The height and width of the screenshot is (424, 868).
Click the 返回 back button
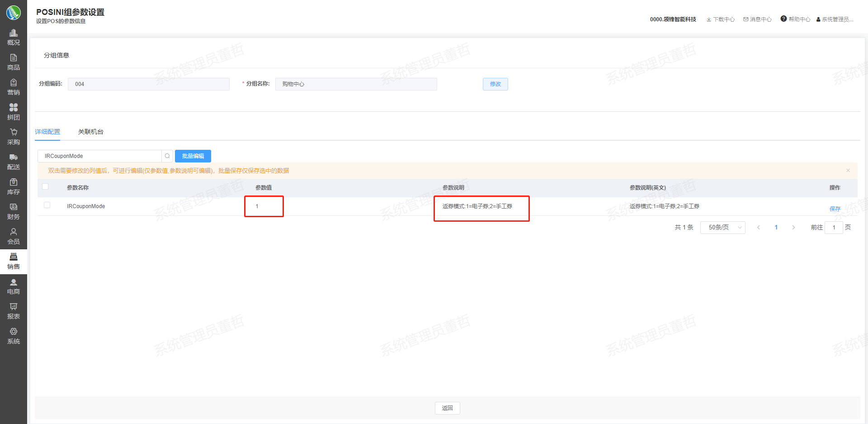tap(448, 408)
